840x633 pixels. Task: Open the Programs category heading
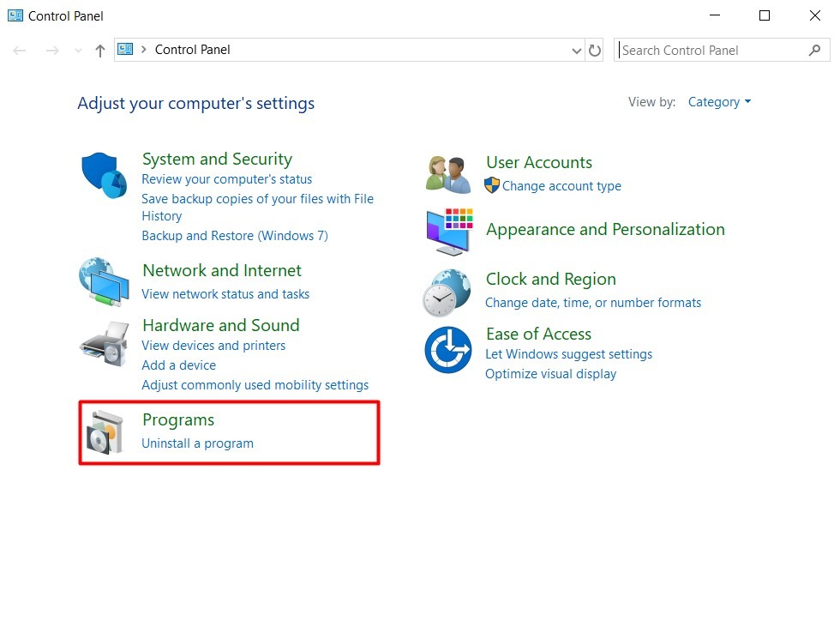point(178,419)
